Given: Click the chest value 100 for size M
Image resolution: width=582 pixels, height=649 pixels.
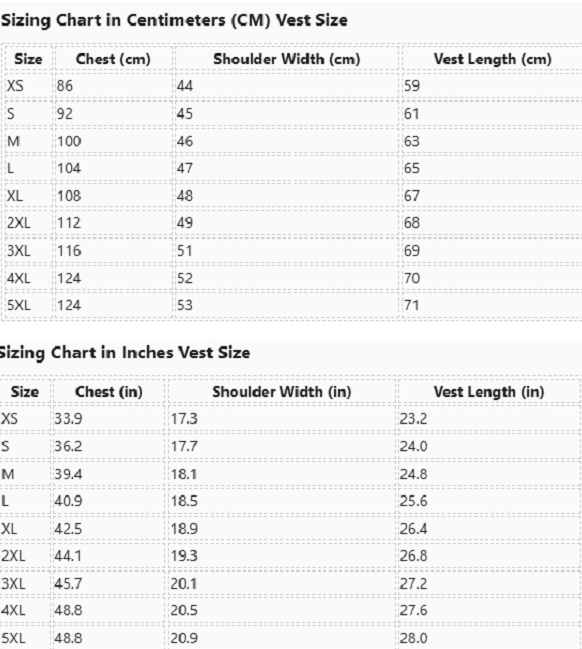Looking at the screenshot, I should click(x=69, y=141).
